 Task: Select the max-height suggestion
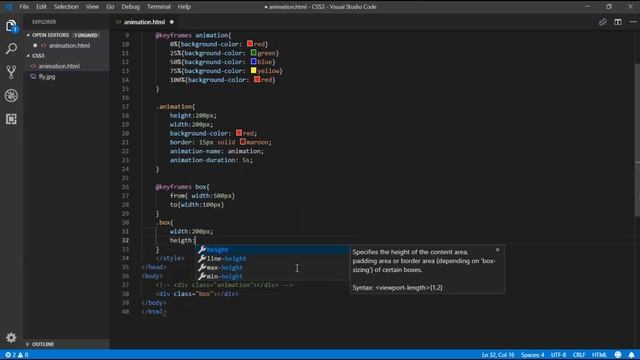(272, 267)
